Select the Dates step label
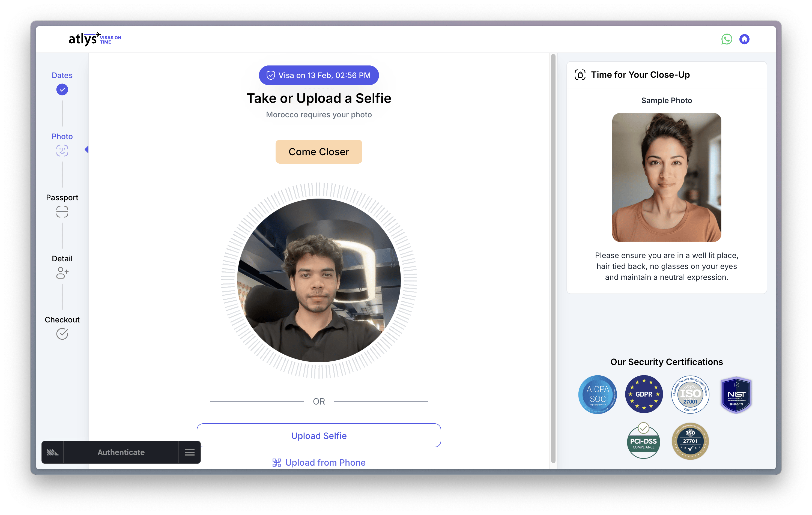 62,75
